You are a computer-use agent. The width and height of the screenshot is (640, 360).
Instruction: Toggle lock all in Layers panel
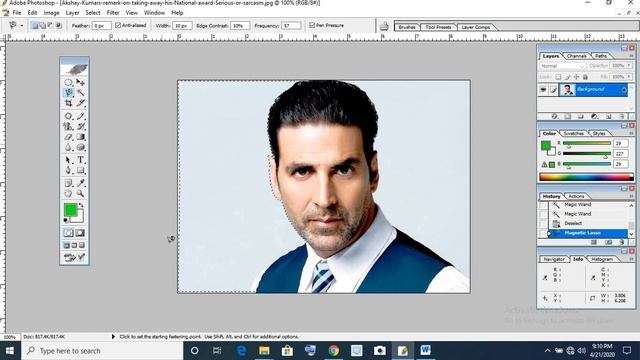[x=585, y=77]
